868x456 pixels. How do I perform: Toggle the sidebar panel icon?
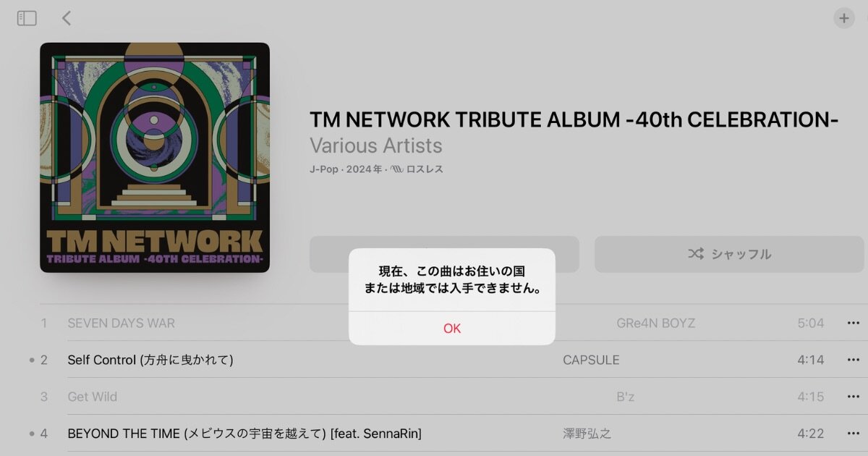pyautogui.click(x=27, y=18)
